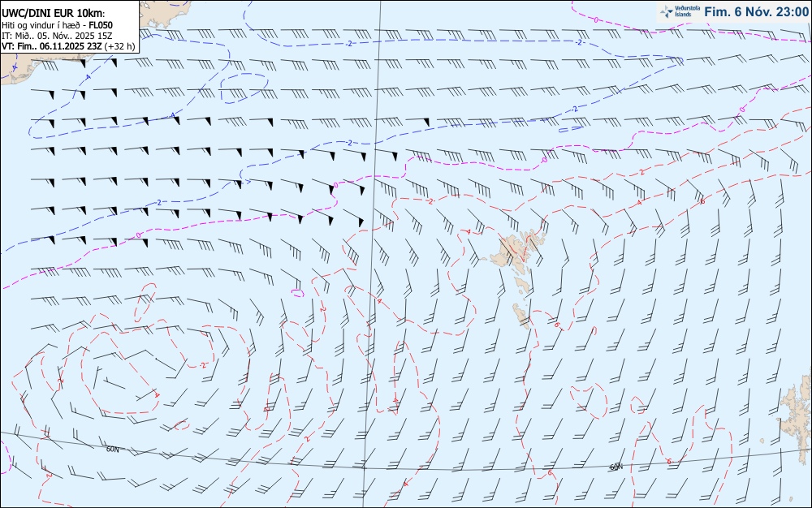Click the 'IT: Mið.. 05. Nóv.. 2025 15Z' line
812x508 pixels.
pos(57,35)
